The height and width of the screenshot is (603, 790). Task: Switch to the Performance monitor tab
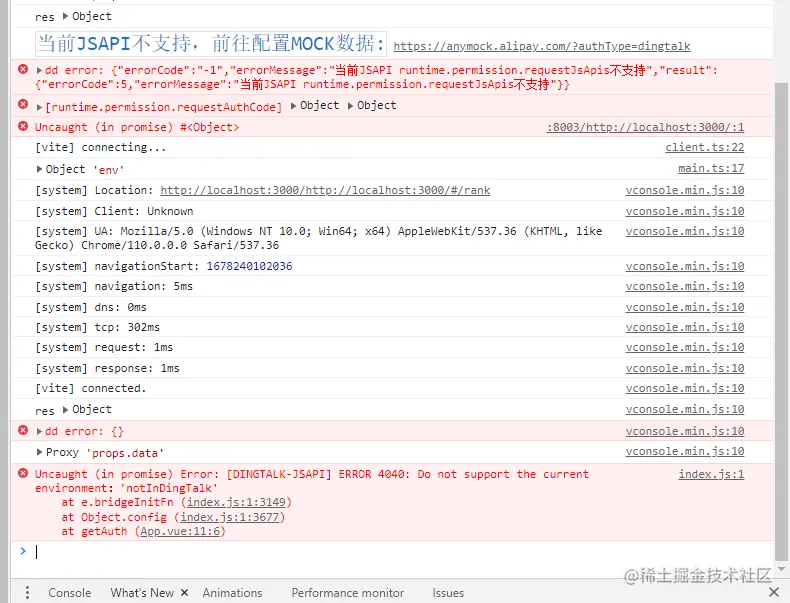coord(348,593)
